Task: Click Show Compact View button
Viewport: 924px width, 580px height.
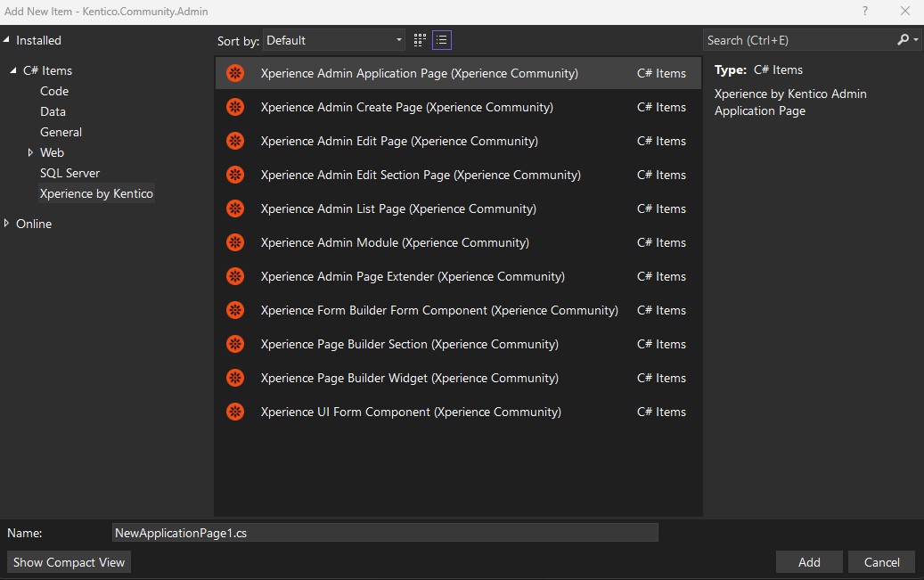Action: point(69,562)
